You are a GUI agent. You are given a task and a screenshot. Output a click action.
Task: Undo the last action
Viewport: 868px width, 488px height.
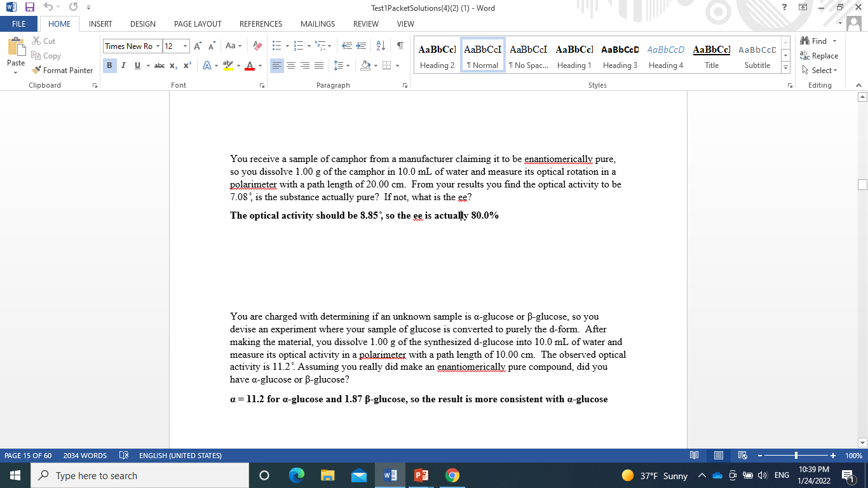coord(47,8)
